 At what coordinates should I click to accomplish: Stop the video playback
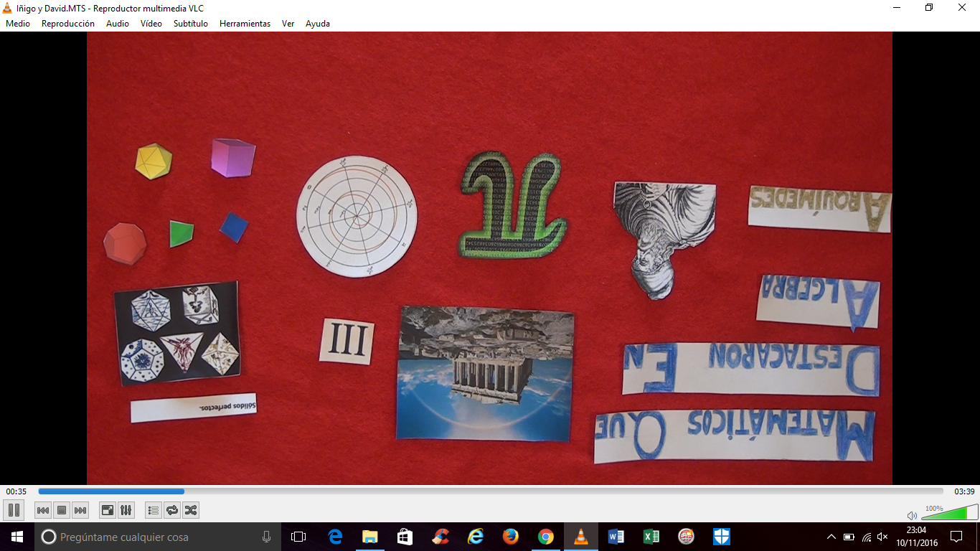pyautogui.click(x=61, y=510)
